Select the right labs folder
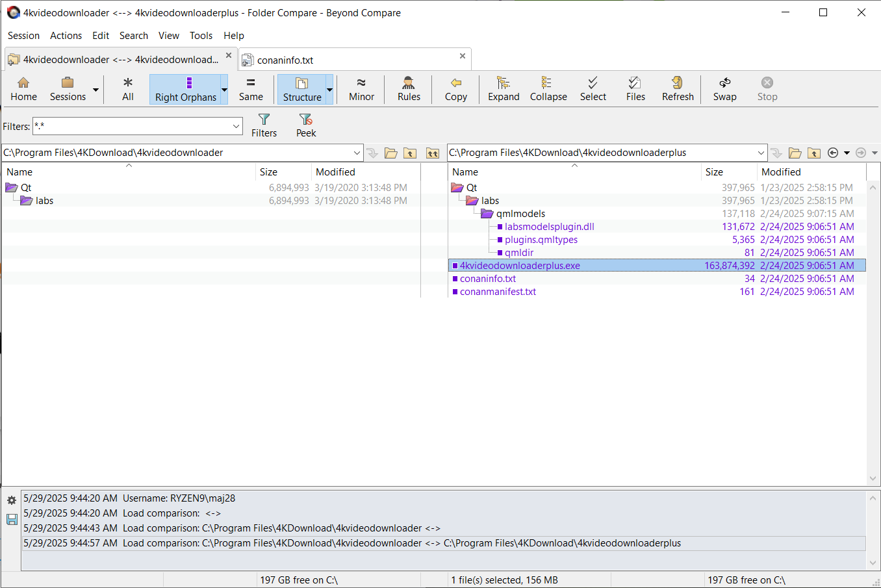The height and width of the screenshot is (588, 881). (x=491, y=201)
